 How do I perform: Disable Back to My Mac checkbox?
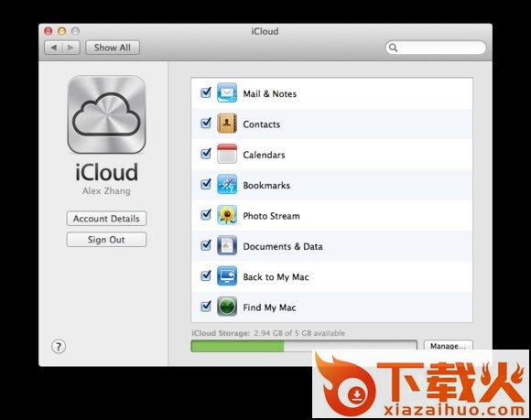[x=206, y=275]
